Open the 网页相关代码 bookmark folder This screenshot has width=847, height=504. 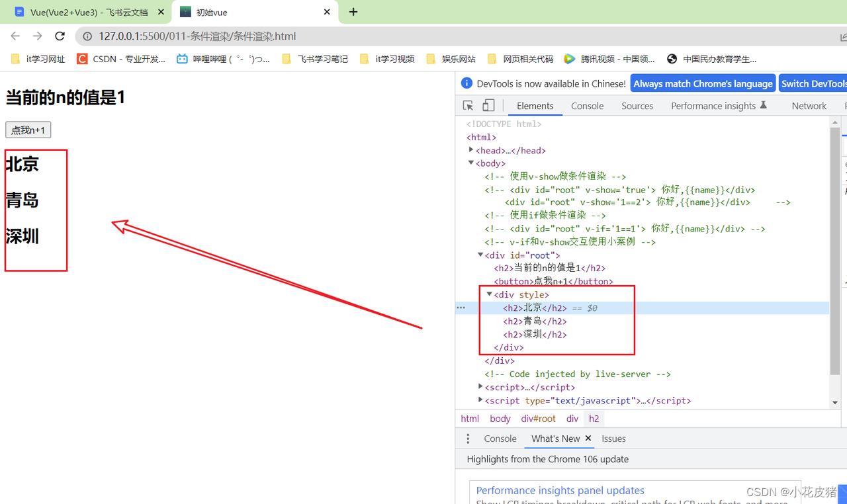[x=519, y=59]
